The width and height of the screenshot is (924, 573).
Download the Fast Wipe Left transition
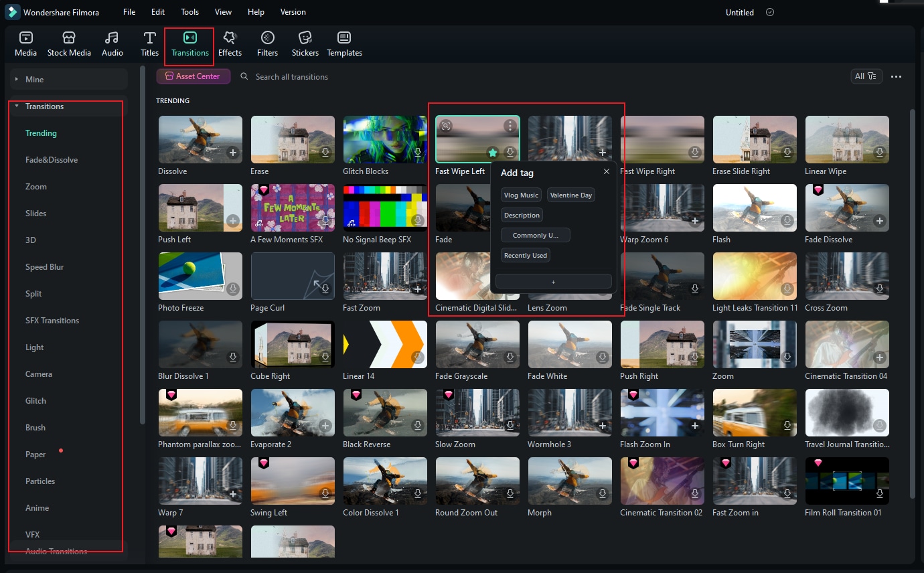(510, 153)
